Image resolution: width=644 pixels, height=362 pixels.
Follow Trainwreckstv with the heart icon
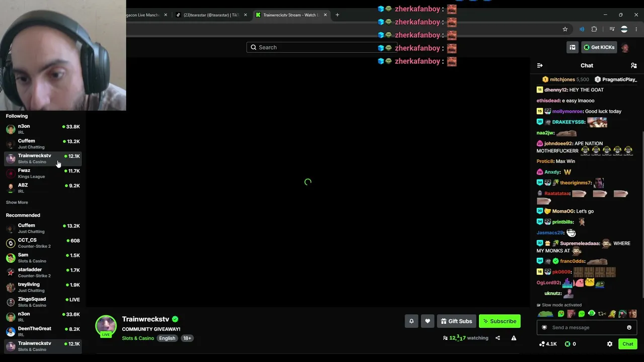point(428,321)
